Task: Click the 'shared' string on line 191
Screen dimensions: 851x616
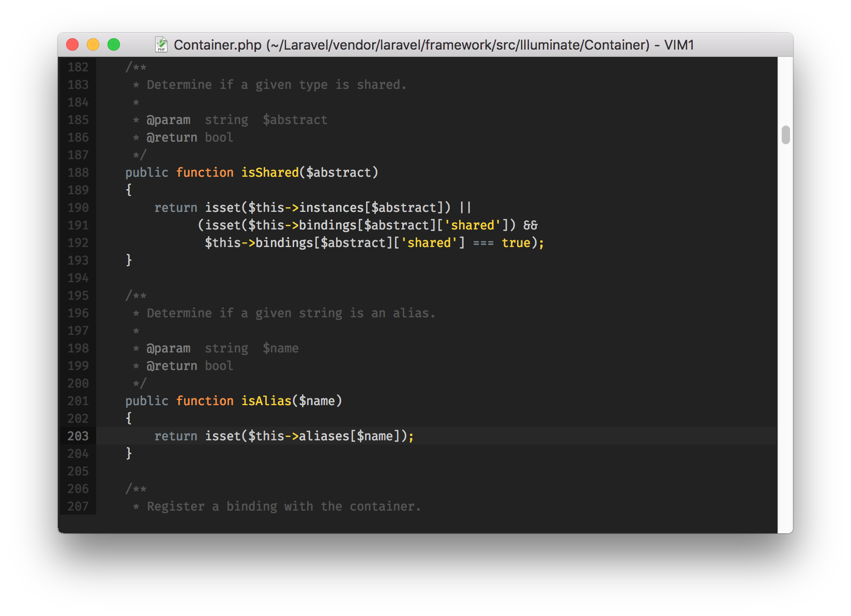Action: pos(473,225)
